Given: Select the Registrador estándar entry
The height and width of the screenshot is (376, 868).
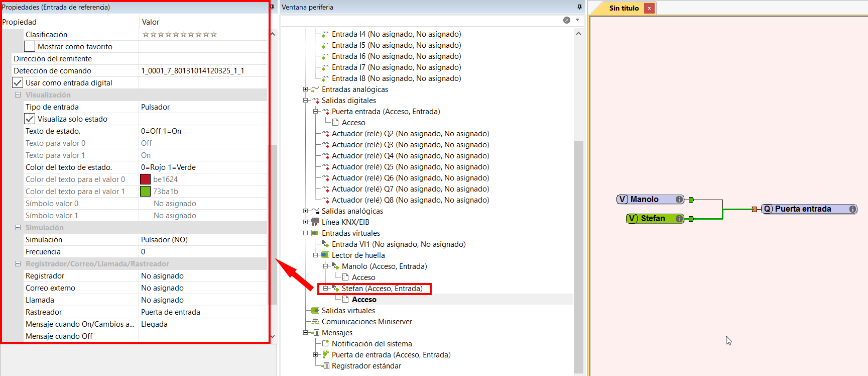Looking at the screenshot, I should click(366, 366).
